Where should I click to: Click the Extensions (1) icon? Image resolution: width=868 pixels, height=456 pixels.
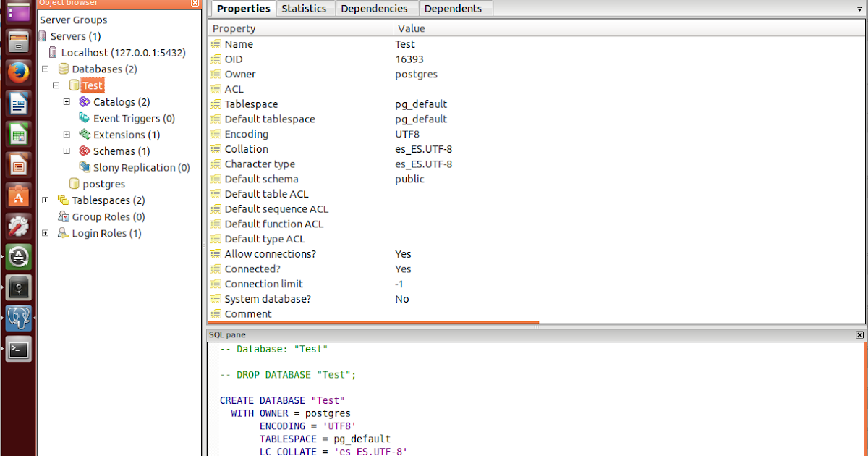pos(85,135)
